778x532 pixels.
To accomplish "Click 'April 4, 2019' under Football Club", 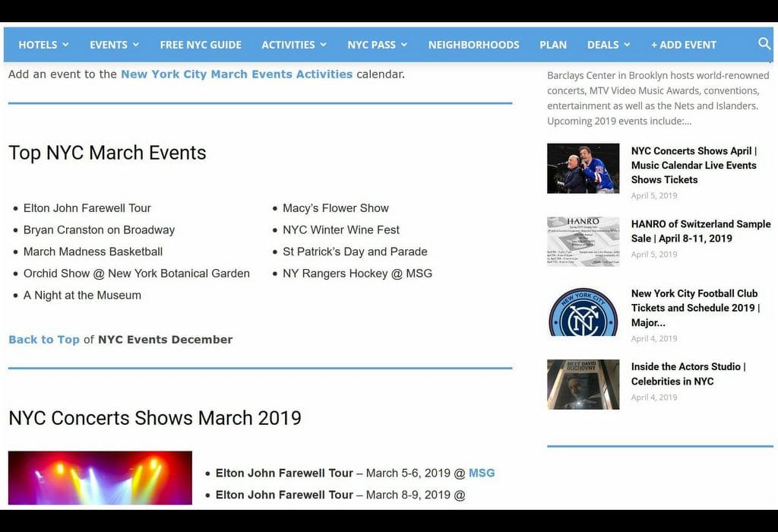I will click(x=654, y=338).
